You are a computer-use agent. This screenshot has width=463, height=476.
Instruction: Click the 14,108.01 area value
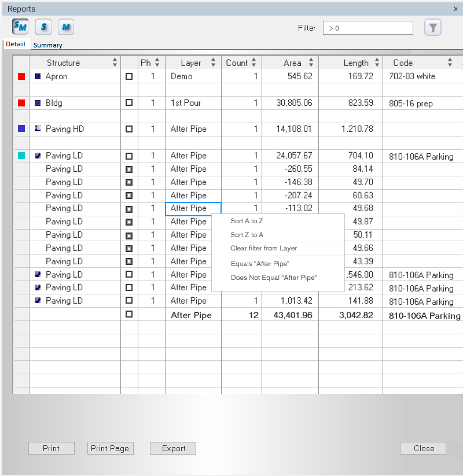click(294, 129)
